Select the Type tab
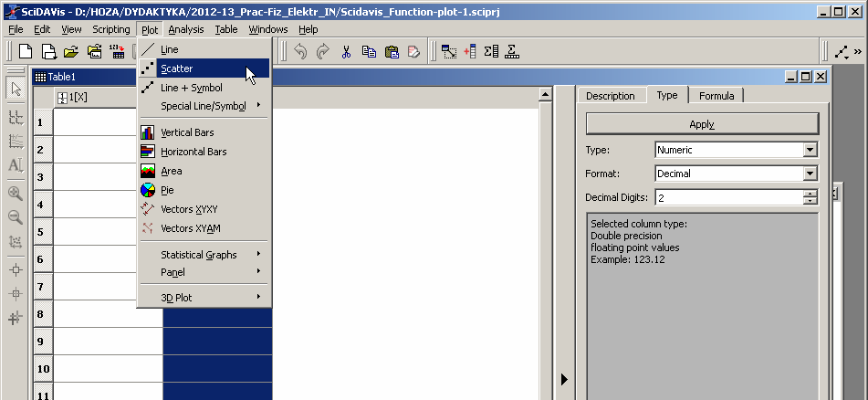Image resolution: width=868 pixels, height=400 pixels. click(x=667, y=95)
